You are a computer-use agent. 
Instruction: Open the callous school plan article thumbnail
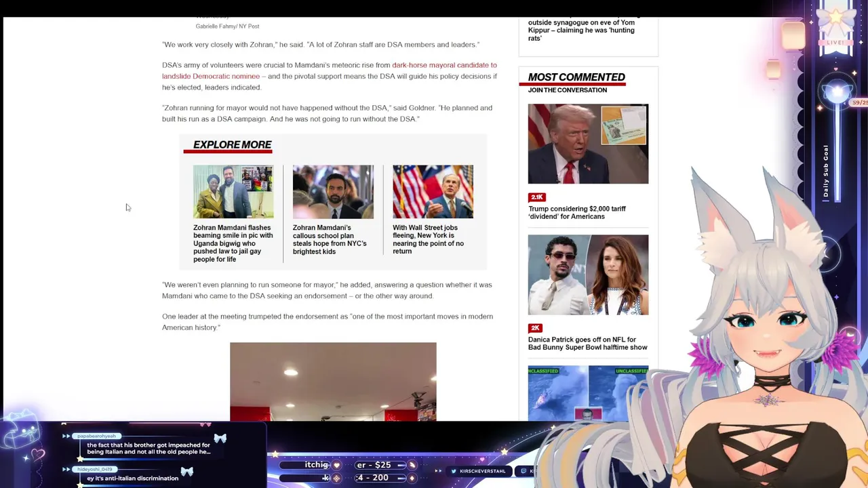click(x=333, y=192)
